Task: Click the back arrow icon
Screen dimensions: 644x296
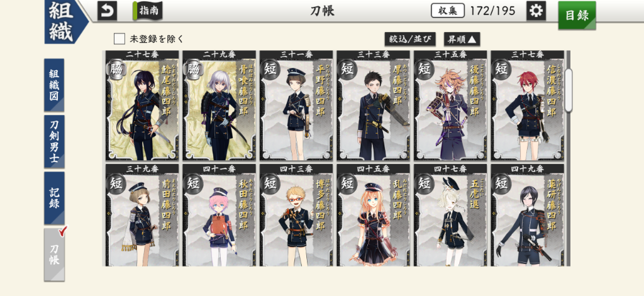Action: click(107, 11)
